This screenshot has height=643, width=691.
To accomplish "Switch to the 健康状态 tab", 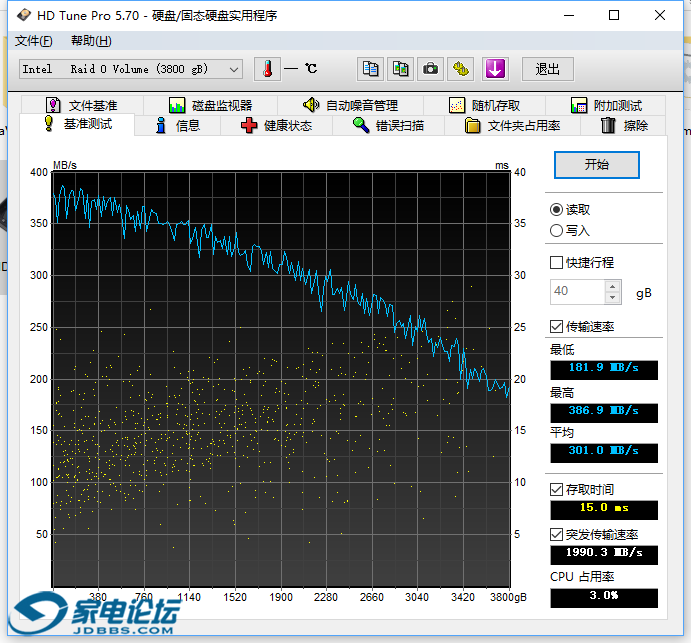I will (276, 126).
